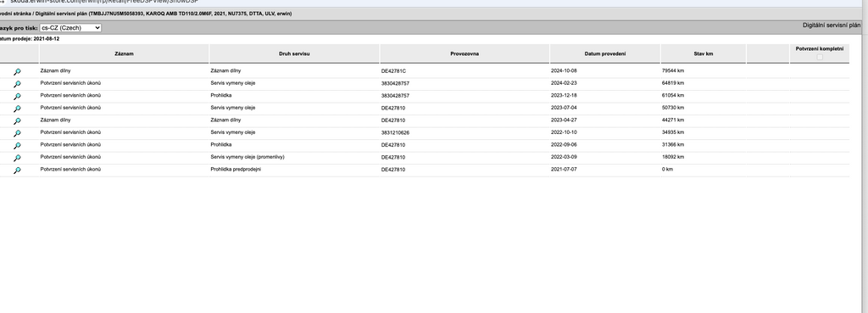Select mileage 61054 km

673,95
